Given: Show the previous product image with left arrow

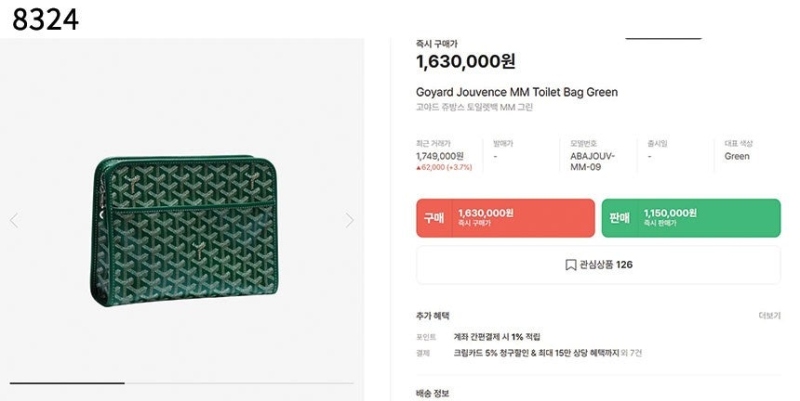Looking at the screenshot, I should pyautogui.click(x=14, y=220).
